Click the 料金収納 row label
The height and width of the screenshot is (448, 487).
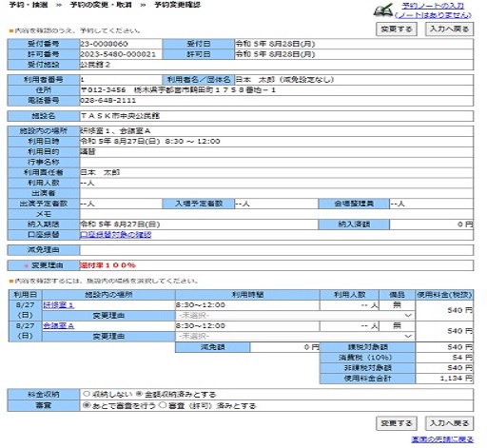[x=44, y=395]
